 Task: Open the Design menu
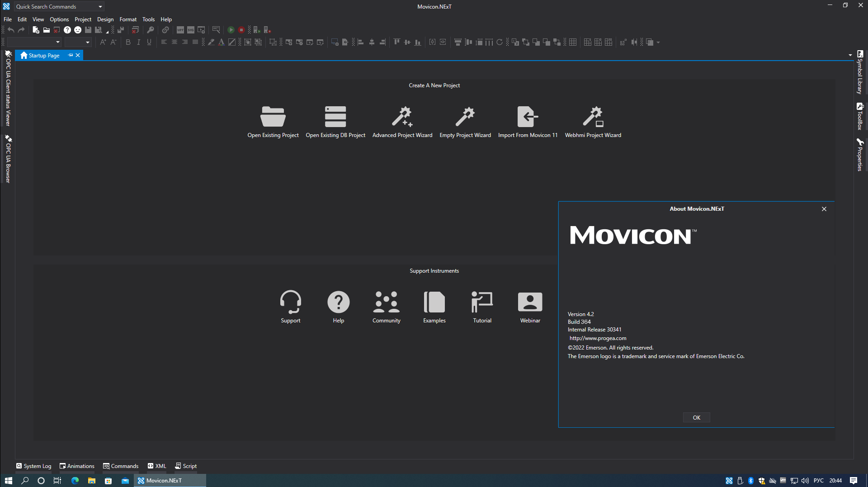(x=105, y=19)
